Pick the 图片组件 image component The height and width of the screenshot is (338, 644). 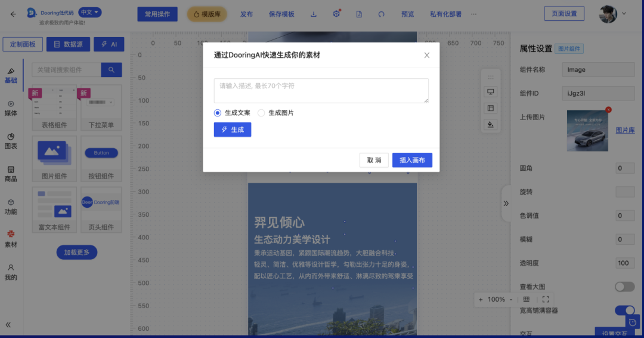(x=54, y=159)
